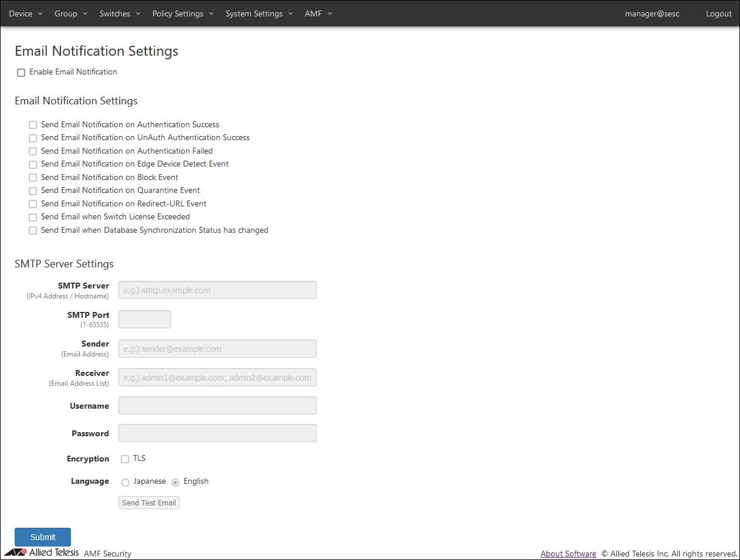740x560 pixels.
Task: Click the Receiver email address list field
Action: tap(218, 378)
